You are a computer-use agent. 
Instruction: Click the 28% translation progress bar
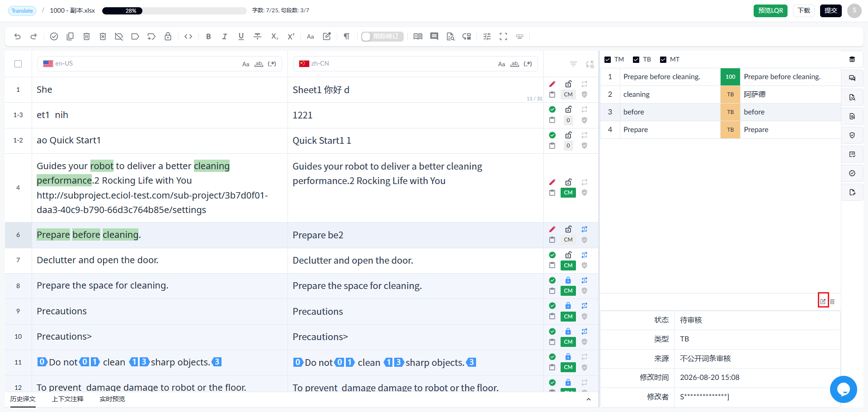[175, 11]
